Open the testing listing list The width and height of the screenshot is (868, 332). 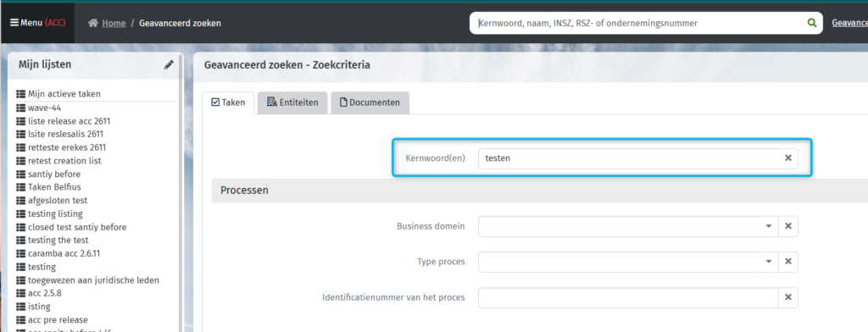point(55,213)
